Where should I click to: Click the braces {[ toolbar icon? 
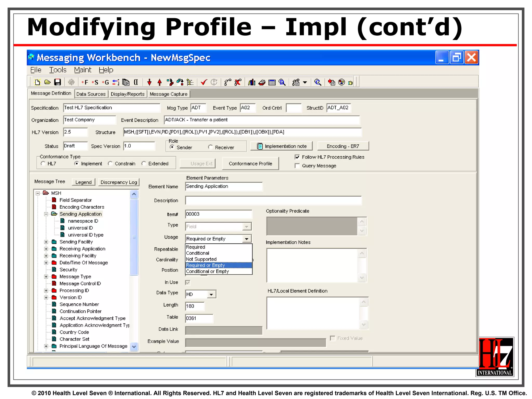pyautogui.click(x=136, y=82)
